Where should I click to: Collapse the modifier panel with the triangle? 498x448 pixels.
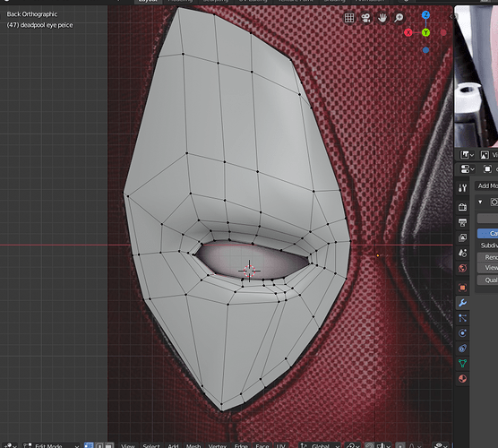tap(480, 202)
